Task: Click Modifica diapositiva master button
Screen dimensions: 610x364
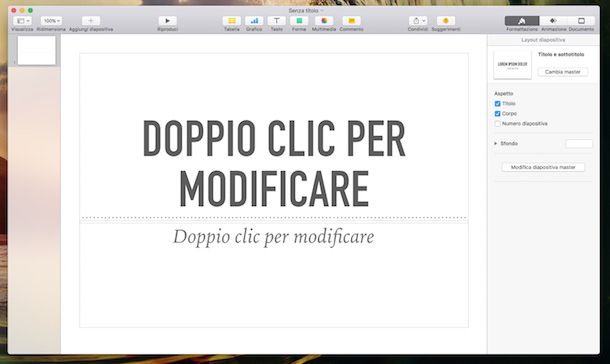Action: [x=543, y=167]
